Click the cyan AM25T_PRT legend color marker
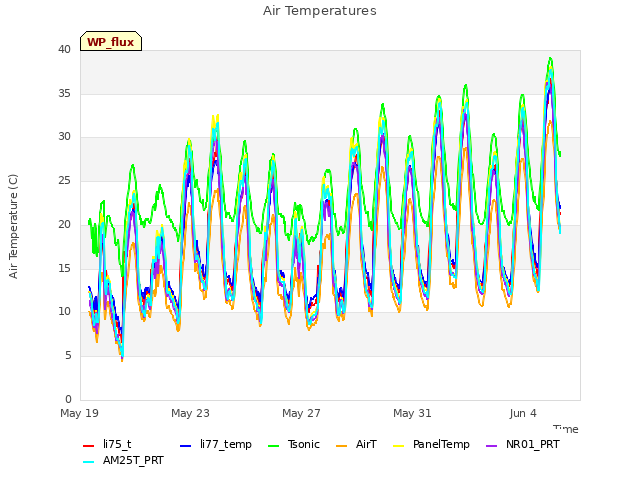The height and width of the screenshot is (480, 640). [x=89, y=462]
